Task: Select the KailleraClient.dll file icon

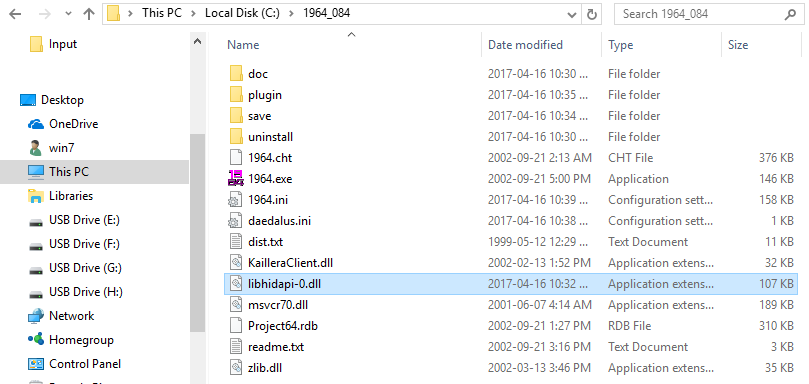Action: (236, 263)
